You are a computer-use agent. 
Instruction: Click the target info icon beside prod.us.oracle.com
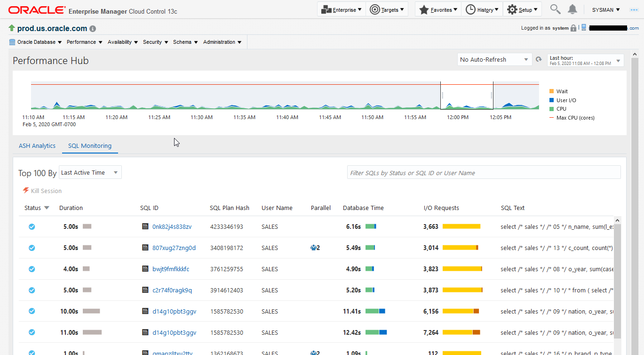pyautogui.click(x=93, y=29)
